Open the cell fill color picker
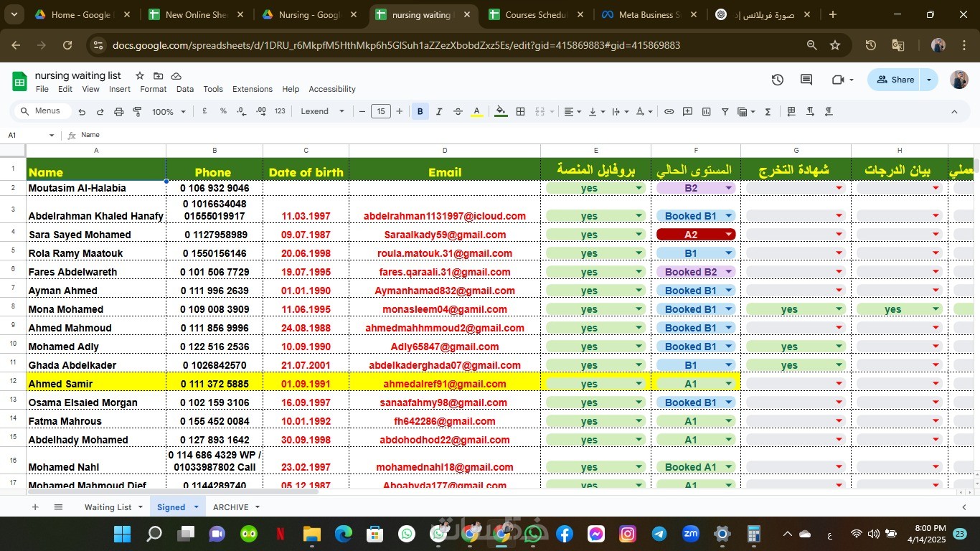Viewport: 980px width, 551px height. pyautogui.click(x=501, y=111)
